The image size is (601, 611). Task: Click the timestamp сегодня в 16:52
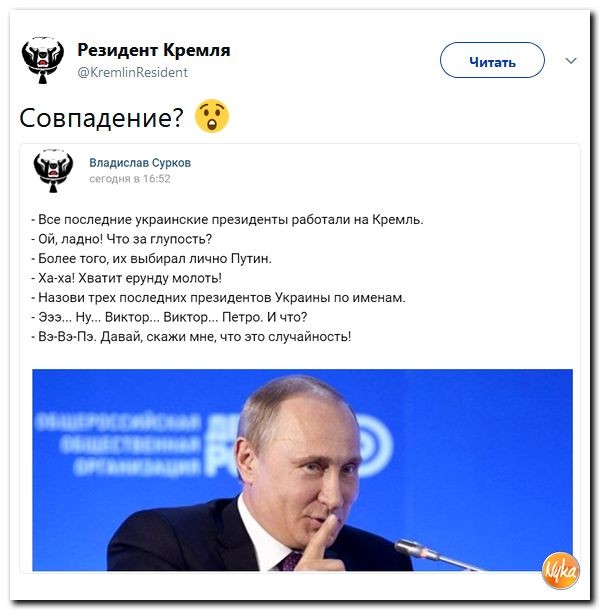point(130,179)
